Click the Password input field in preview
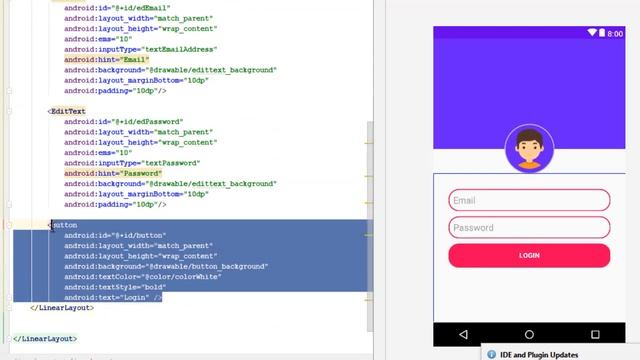This screenshot has height=360, width=640. 529,227
